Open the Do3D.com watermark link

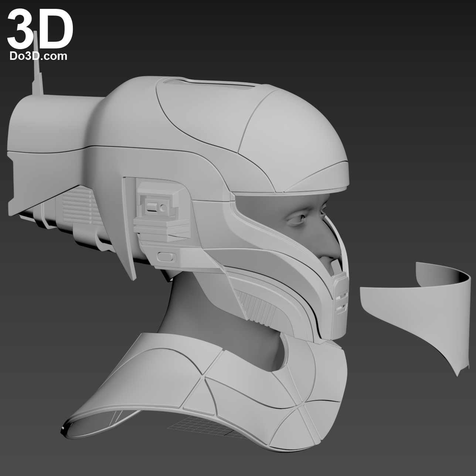38,56
